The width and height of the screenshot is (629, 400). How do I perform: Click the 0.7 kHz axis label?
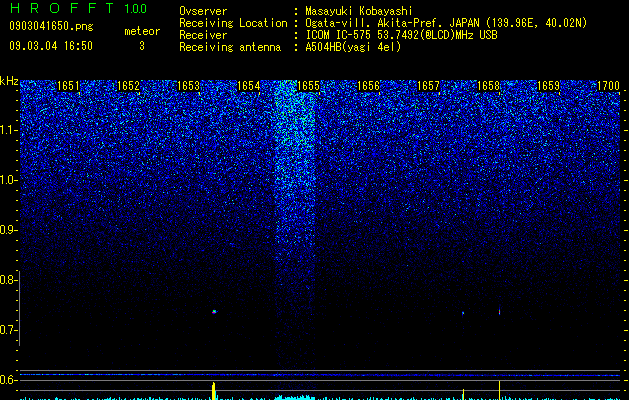pyautogui.click(x=8, y=330)
